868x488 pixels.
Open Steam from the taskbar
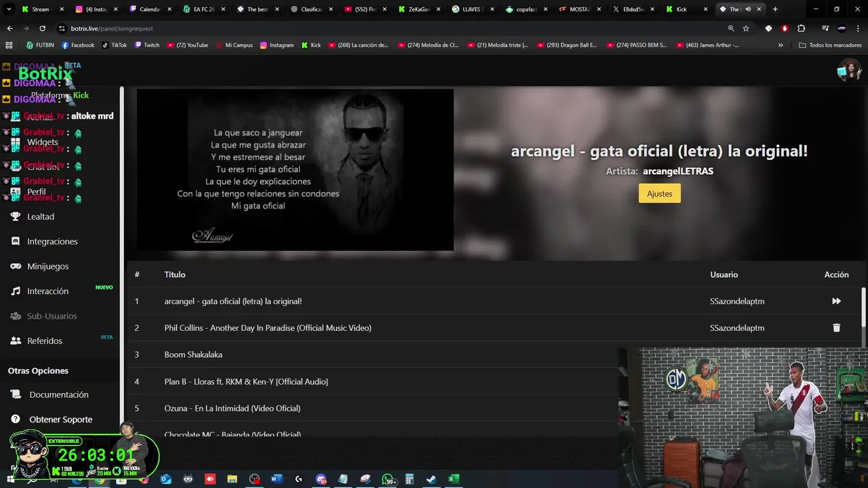(431, 479)
